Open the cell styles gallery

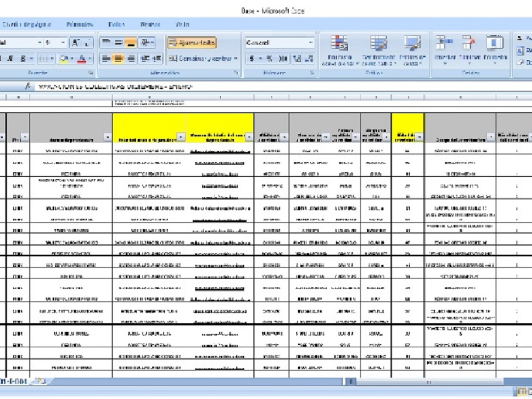click(413, 51)
